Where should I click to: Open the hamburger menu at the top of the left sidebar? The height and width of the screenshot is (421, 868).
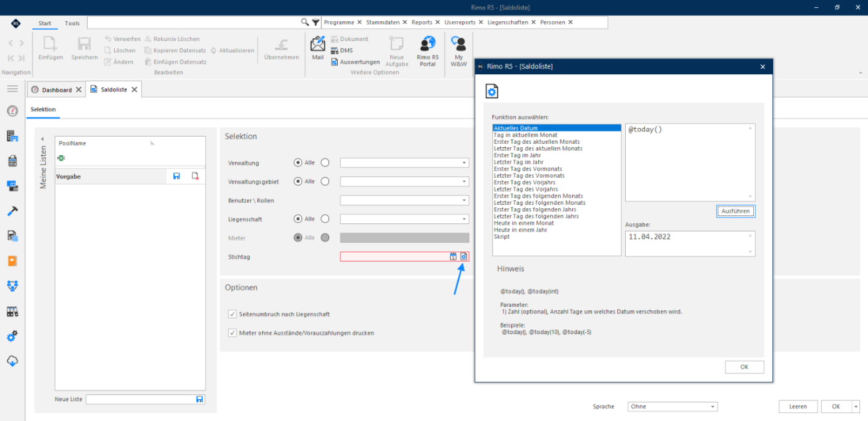(x=12, y=89)
